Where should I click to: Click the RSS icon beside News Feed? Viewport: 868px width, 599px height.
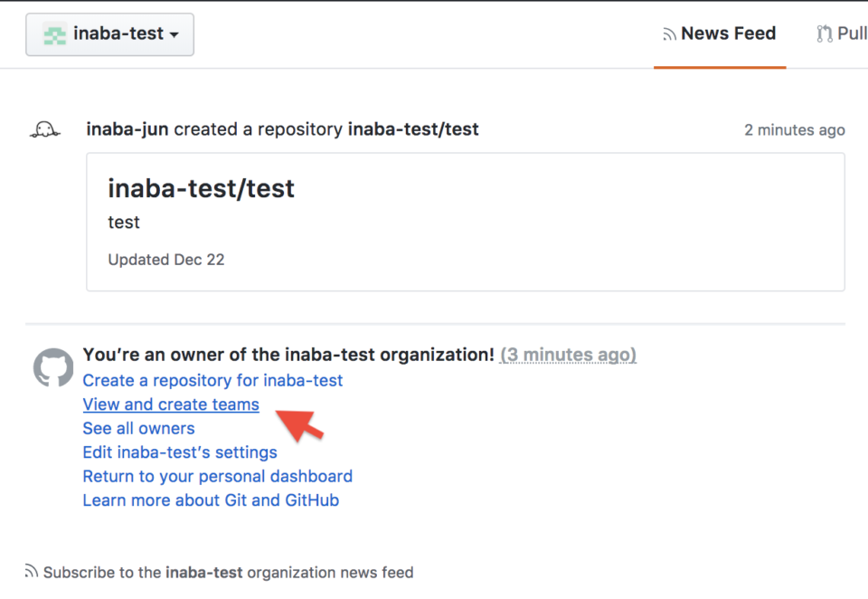[669, 35]
